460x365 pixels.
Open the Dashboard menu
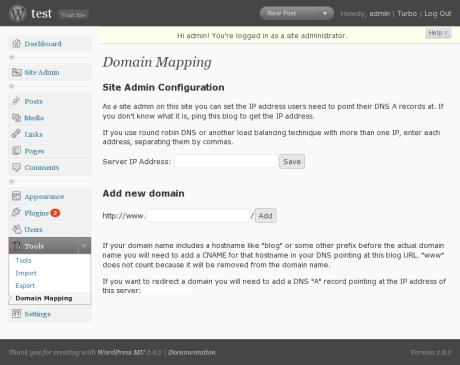click(x=43, y=44)
